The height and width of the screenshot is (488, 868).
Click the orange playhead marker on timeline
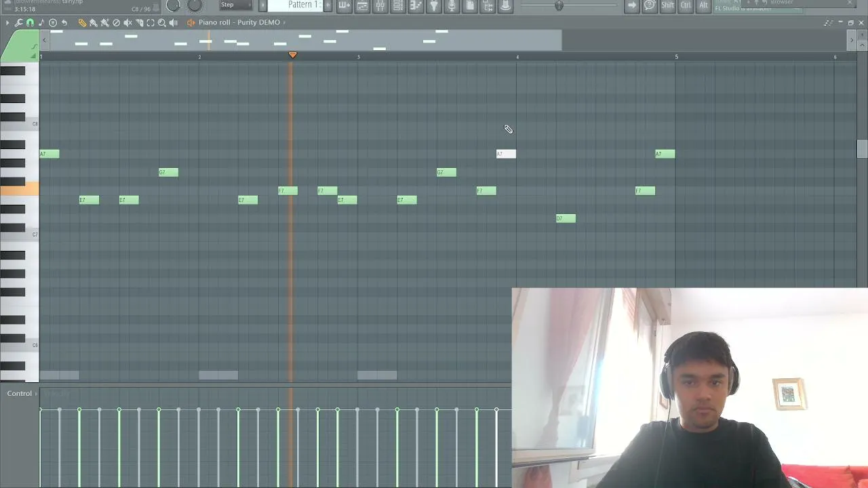(x=292, y=55)
